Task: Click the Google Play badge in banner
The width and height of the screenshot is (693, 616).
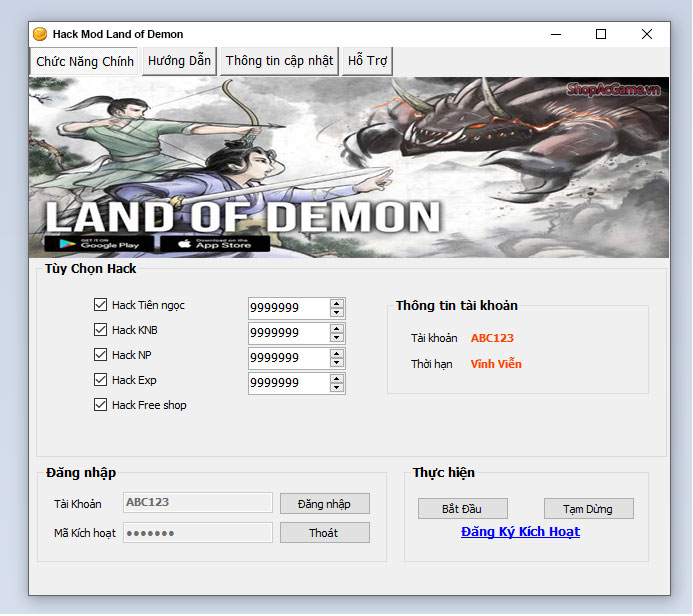Action: pyautogui.click(x=99, y=244)
